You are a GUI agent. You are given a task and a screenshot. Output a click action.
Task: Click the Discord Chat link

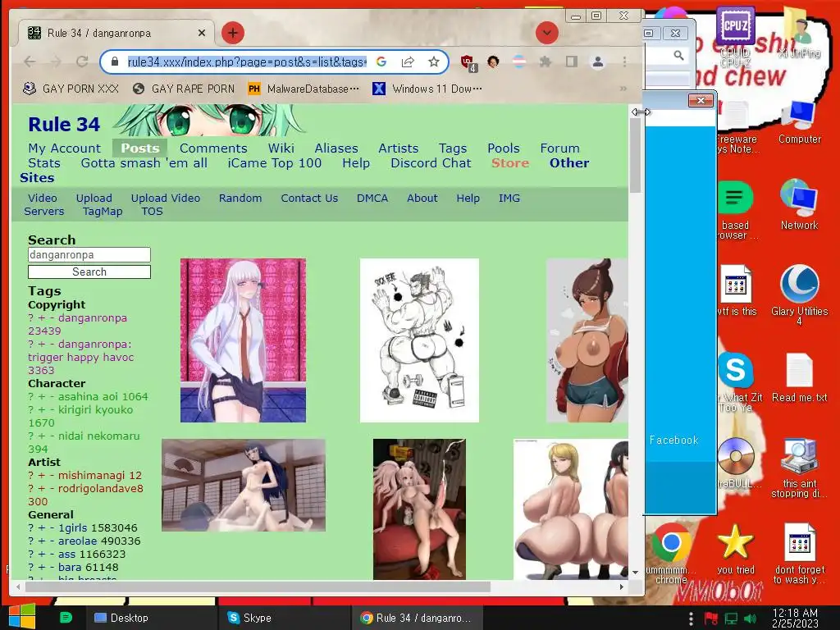tap(431, 163)
